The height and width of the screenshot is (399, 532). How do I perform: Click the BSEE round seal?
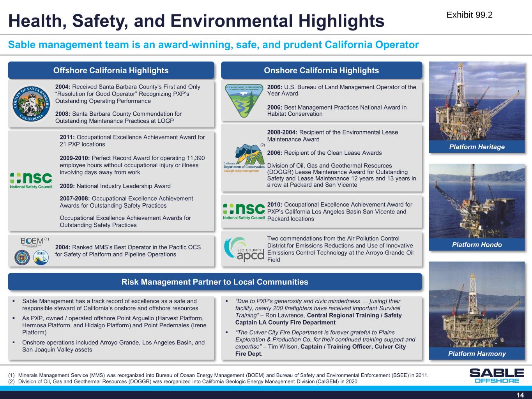click(x=41, y=258)
